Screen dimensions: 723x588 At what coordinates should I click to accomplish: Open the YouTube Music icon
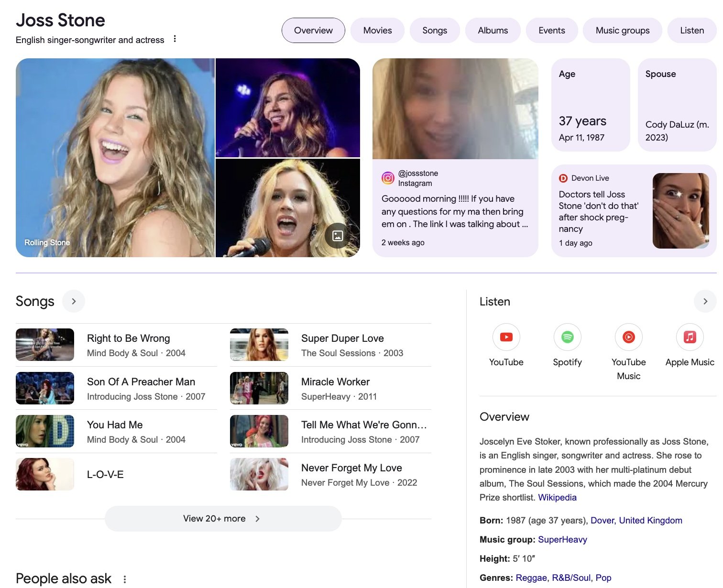pos(628,337)
